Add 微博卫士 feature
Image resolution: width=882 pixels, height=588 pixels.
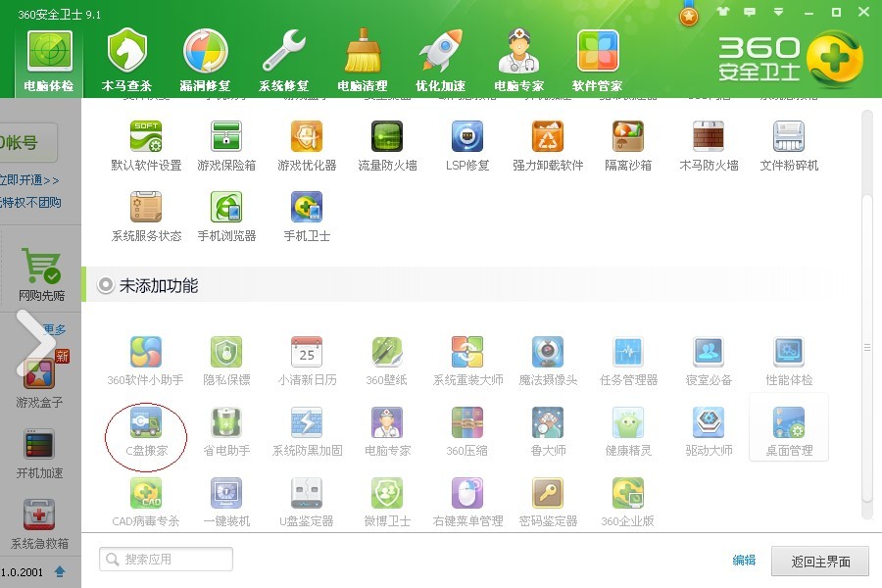tap(387, 502)
